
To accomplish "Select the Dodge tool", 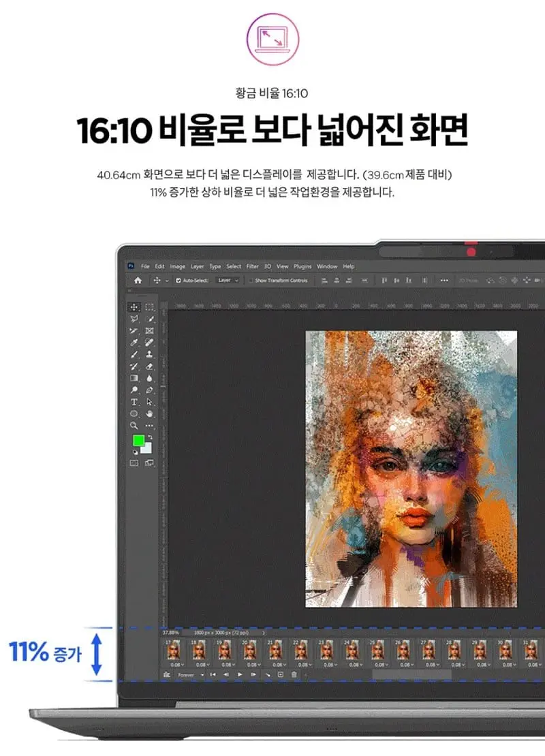I will (x=134, y=390).
